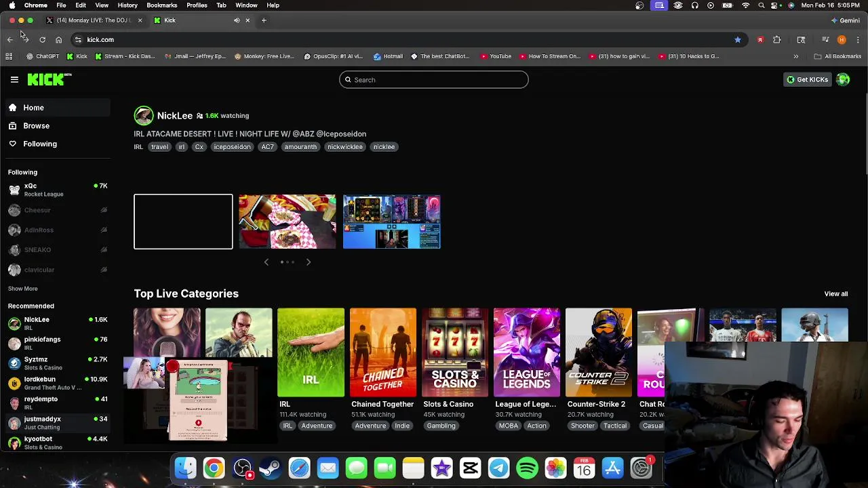Click the iceposeidon tag

(x=232, y=147)
